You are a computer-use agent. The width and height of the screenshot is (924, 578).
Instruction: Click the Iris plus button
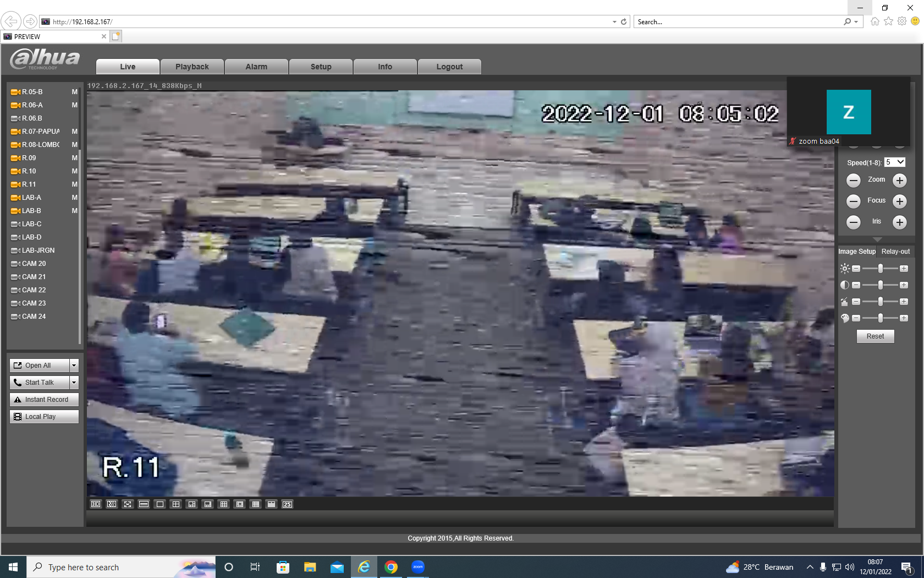[900, 222]
